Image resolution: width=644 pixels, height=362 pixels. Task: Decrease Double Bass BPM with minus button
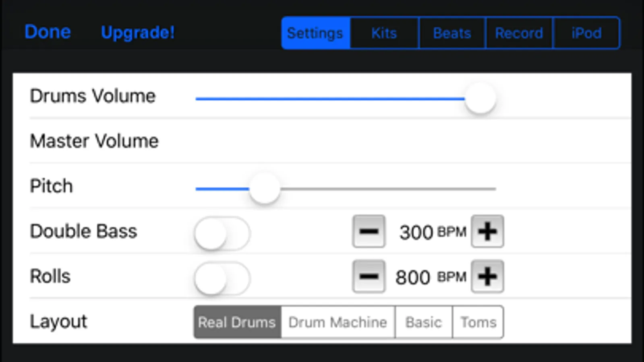(369, 231)
